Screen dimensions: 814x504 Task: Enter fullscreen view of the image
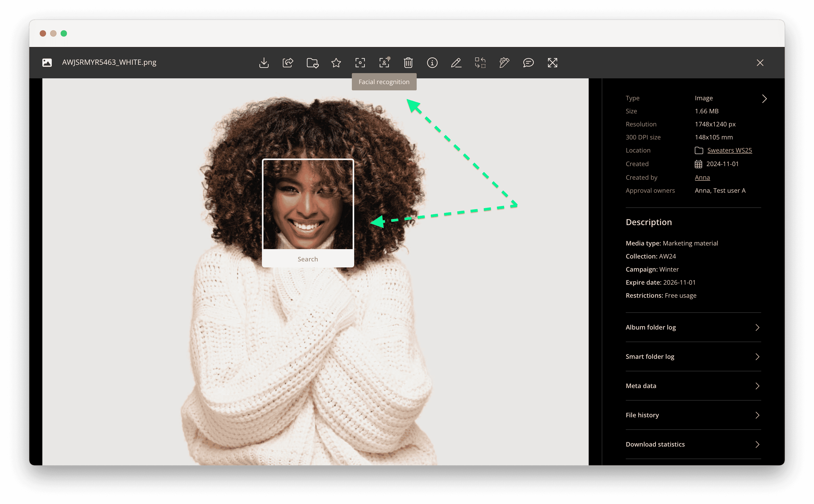[x=552, y=62]
